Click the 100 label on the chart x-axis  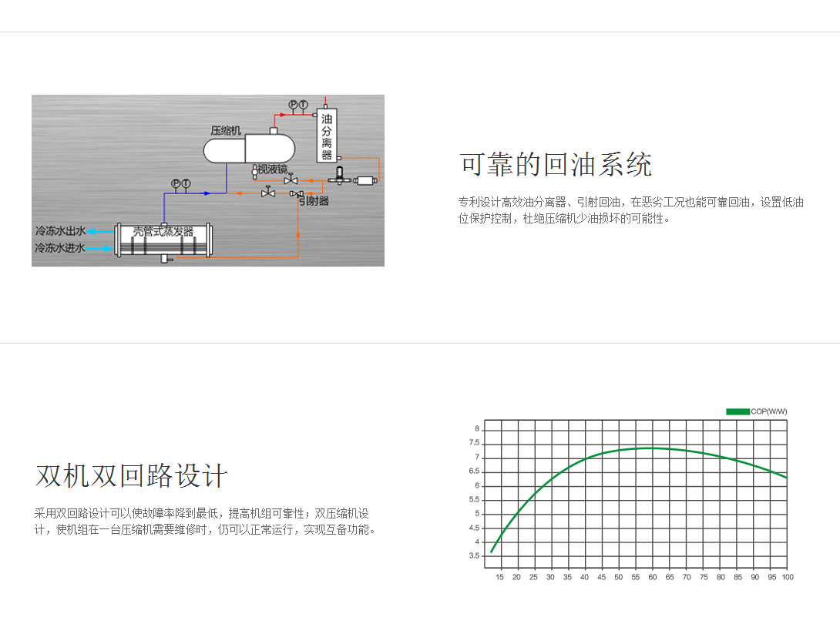[x=787, y=577]
